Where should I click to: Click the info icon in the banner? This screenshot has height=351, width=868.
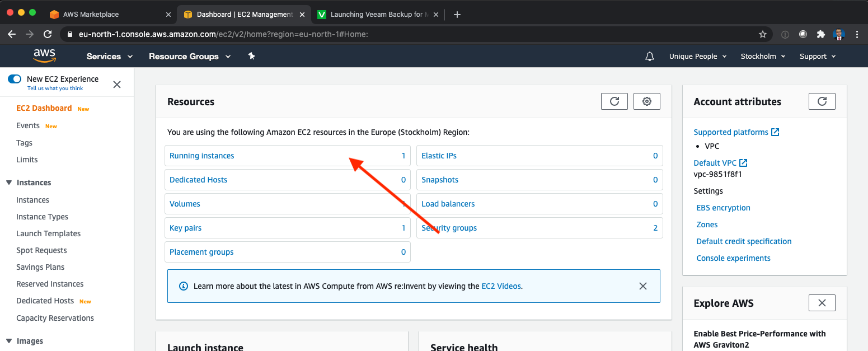coord(184,286)
